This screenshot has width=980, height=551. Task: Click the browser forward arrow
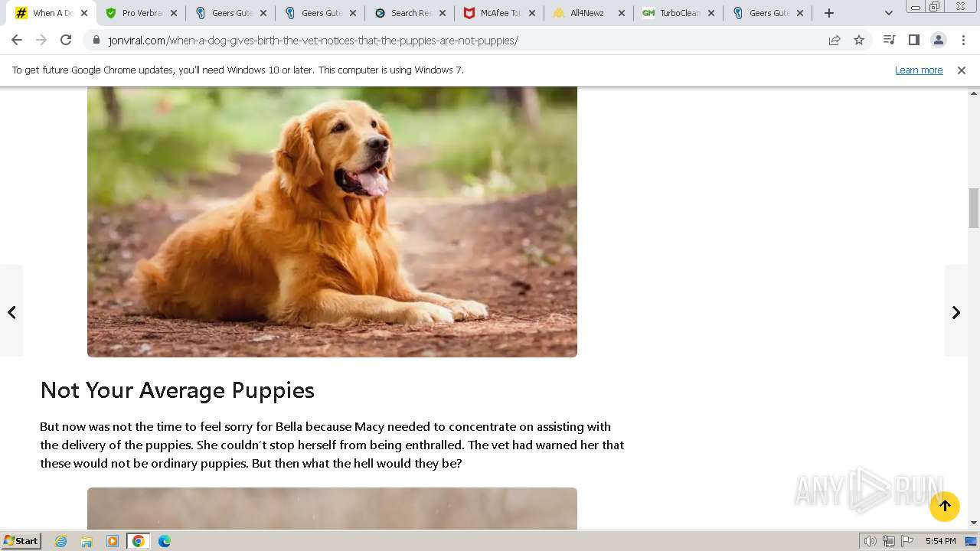[x=41, y=41]
